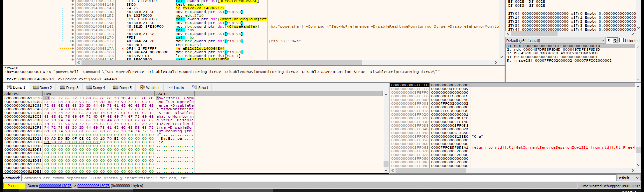Click the Paused status label

[x=14, y=186]
